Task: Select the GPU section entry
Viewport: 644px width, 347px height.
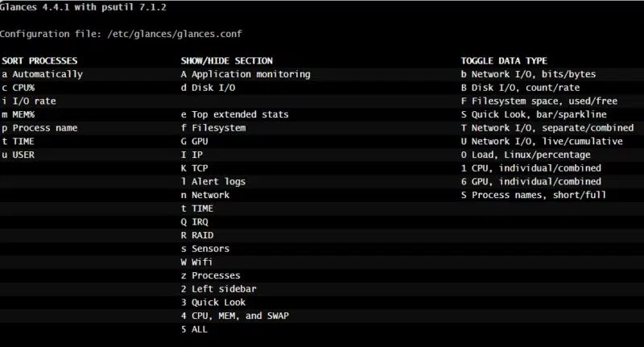Action: click(x=200, y=141)
